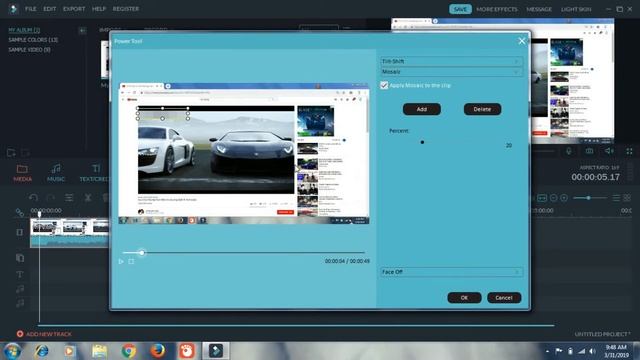Confirm with the OK button
640x360 pixels.
[464, 298]
